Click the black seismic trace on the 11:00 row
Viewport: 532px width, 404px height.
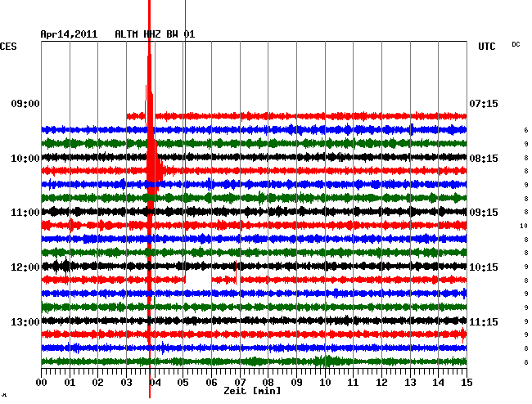pos(255,212)
